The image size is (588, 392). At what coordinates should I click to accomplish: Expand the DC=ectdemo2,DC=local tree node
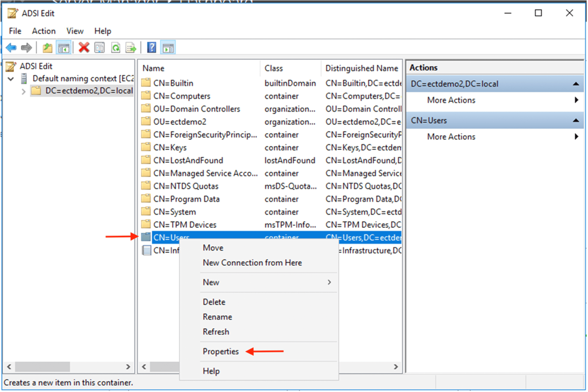coord(23,92)
